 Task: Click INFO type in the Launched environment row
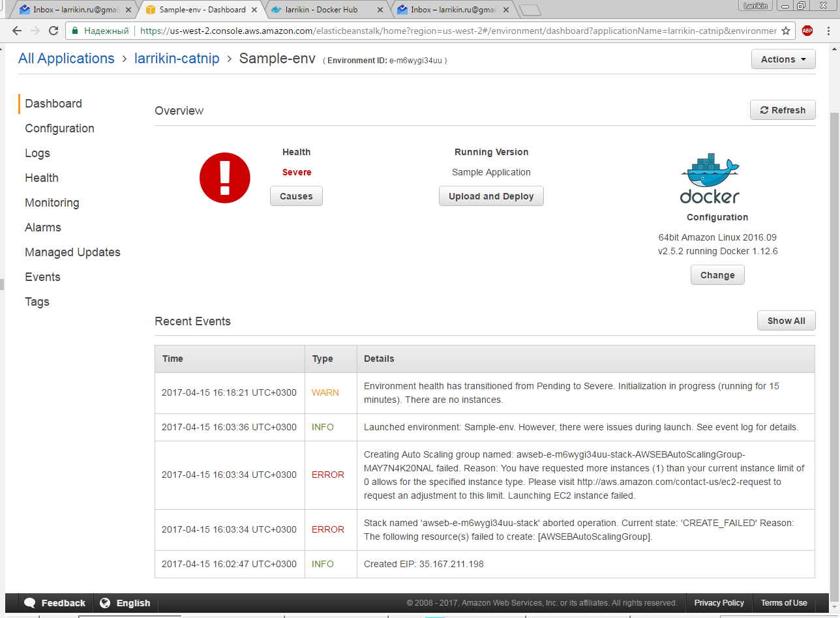pos(323,427)
